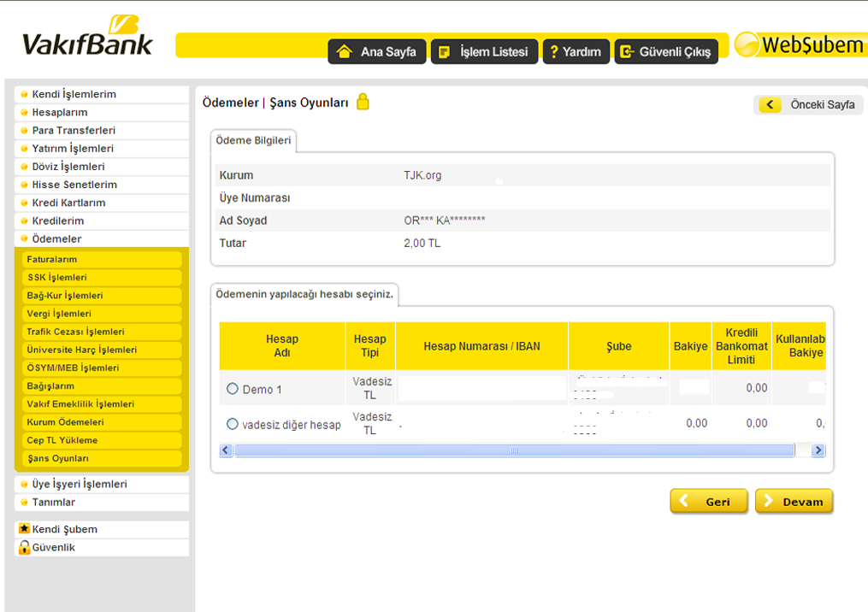Go to Ana Sayfa
This screenshot has width=868, height=612.
[377, 51]
